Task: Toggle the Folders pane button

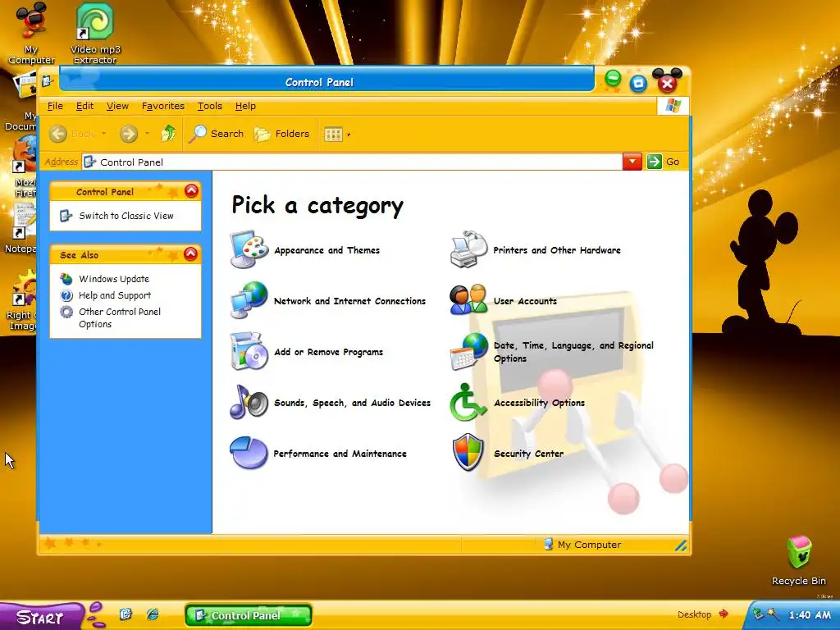Action: coord(282,134)
